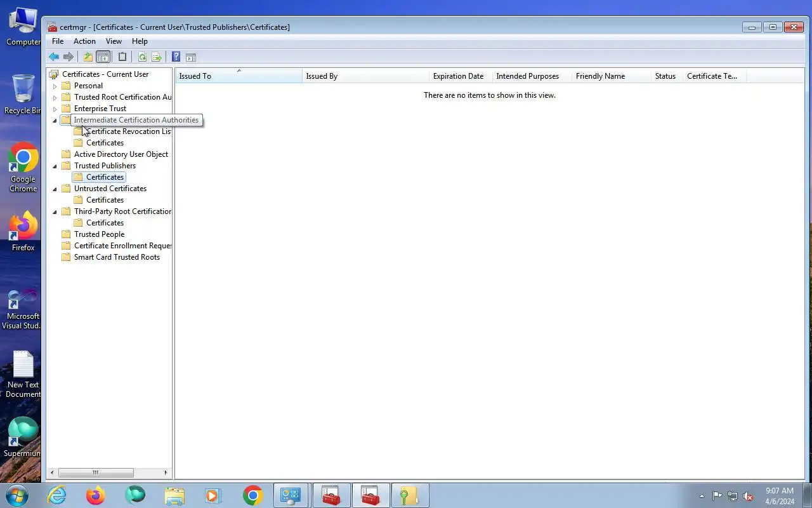Sort by the Expiration Date column
The width and height of the screenshot is (812, 508).
[461, 76]
